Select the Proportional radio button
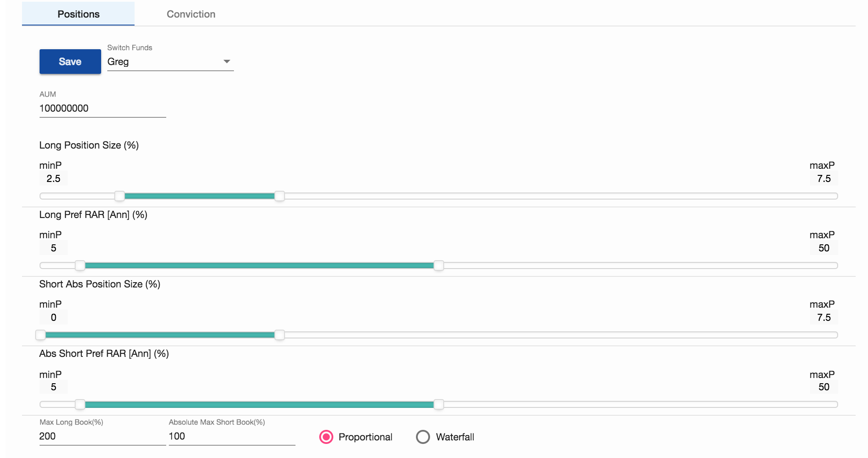The height and width of the screenshot is (458, 868). pyautogui.click(x=326, y=437)
